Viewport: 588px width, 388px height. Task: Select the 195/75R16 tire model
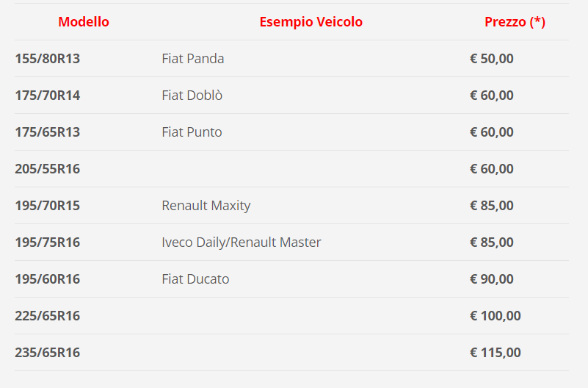click(x=47, y=242)
